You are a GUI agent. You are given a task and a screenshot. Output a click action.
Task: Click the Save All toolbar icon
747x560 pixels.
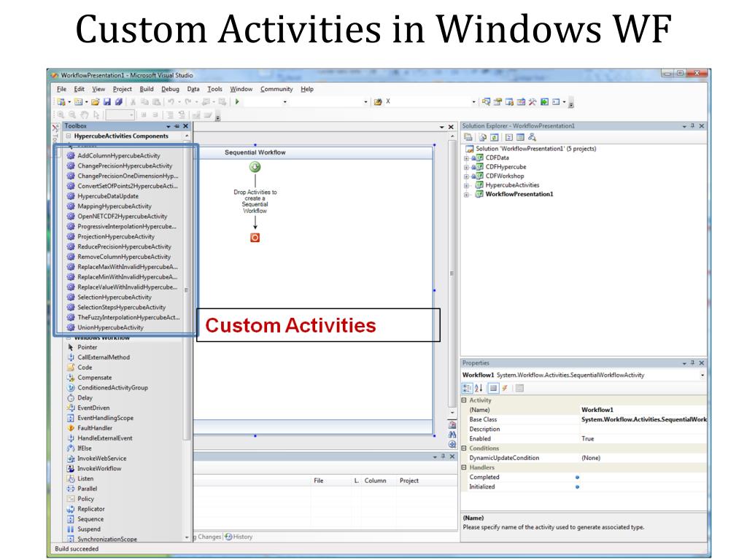pos(119,101)
